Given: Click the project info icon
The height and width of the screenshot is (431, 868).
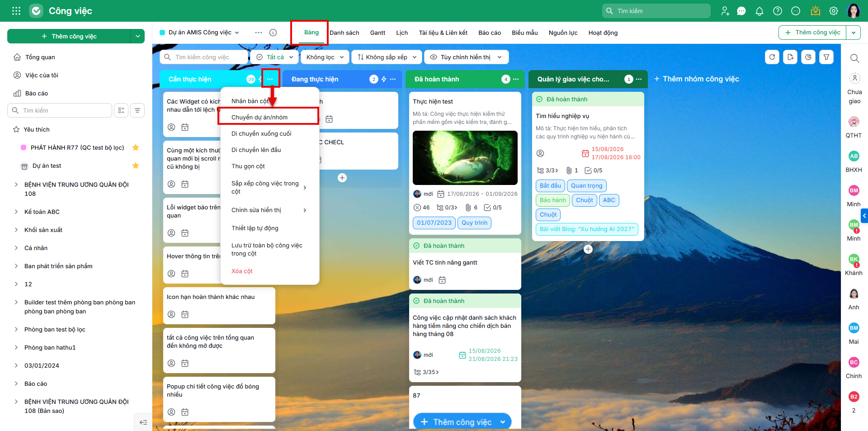Looking at the screenshot, I should point(273,33).
